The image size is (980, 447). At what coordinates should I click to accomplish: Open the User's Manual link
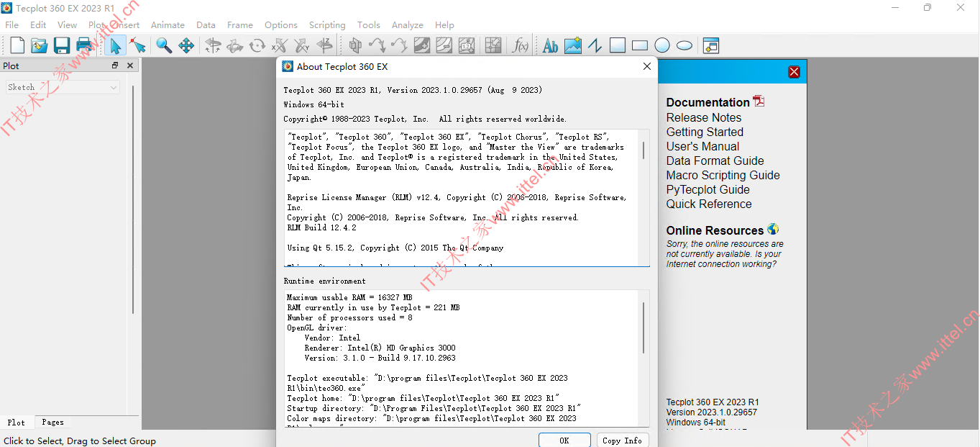pos(702,146)
